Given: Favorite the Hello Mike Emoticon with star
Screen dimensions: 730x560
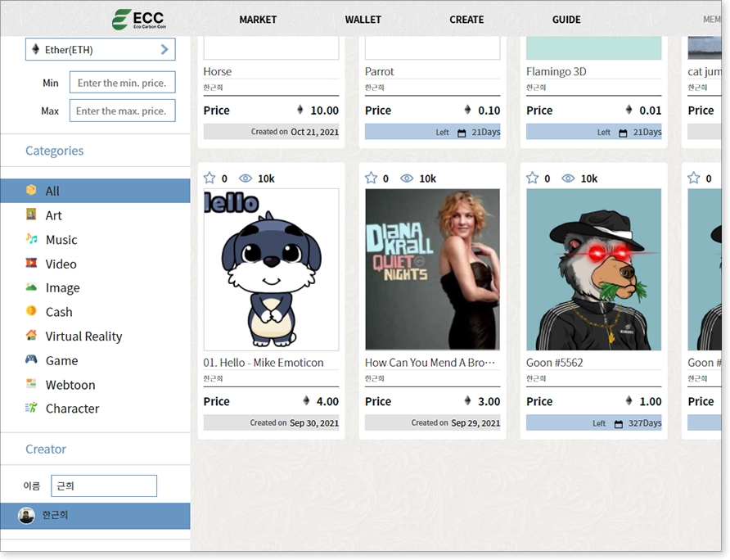Looking at the screenshot, I should (x=210, y=178).
